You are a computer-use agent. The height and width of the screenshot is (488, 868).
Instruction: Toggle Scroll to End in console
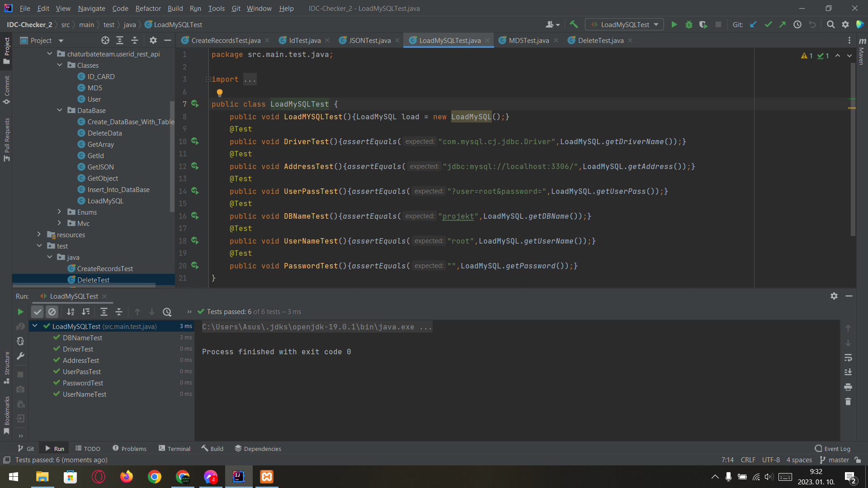tap(848, 372)
